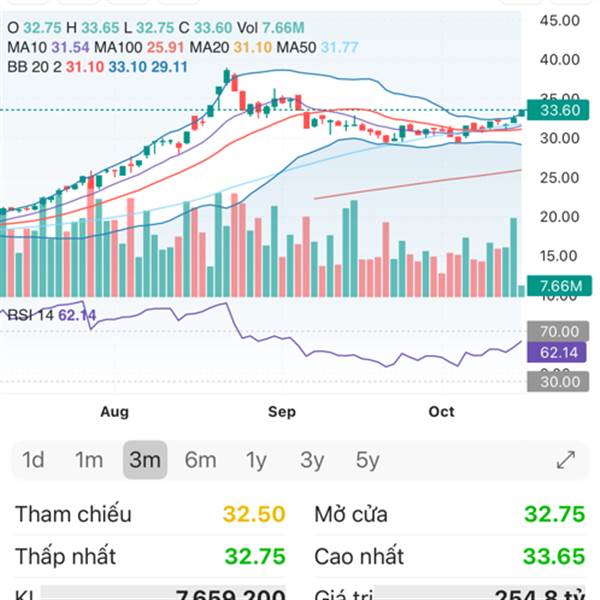Switch to 3m timeframe

145,460
